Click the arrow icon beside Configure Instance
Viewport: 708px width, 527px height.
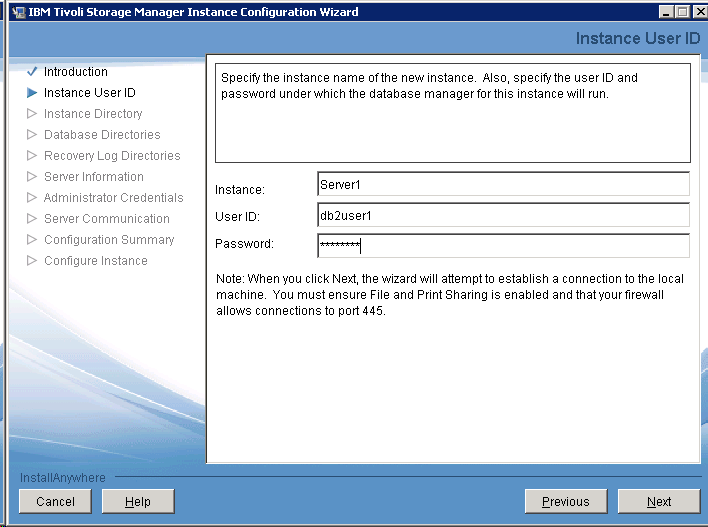pyautogui.click(x=32, y=261)
